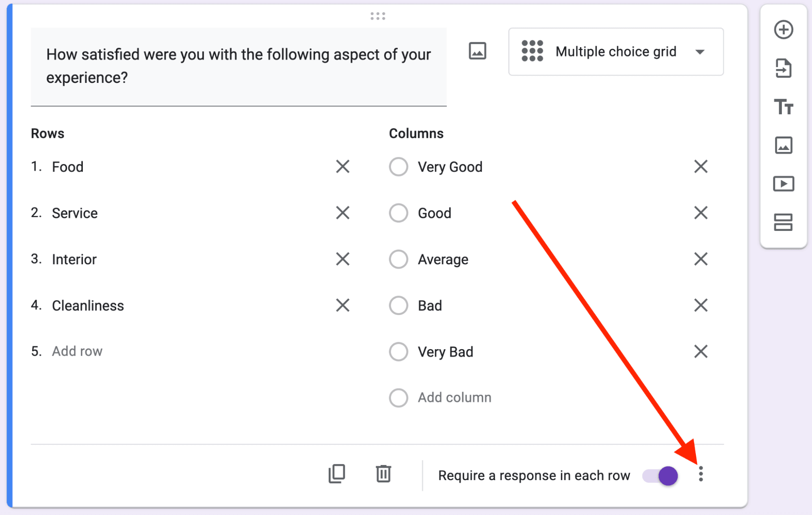
Task: Open the three-dot options menu
Action: 701,474
